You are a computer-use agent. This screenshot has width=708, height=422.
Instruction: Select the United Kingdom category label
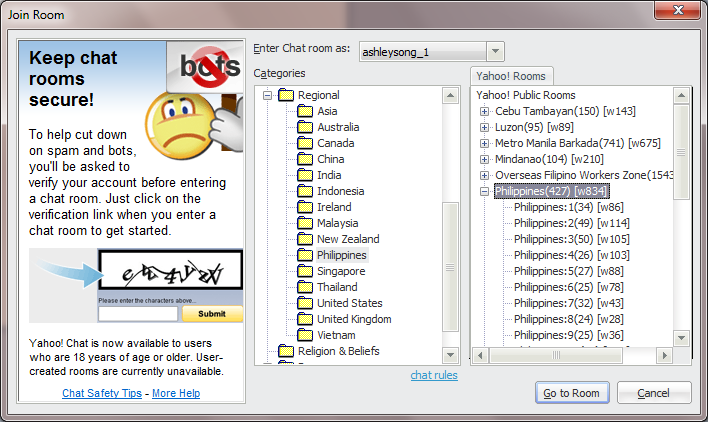[x=354, y=319]
